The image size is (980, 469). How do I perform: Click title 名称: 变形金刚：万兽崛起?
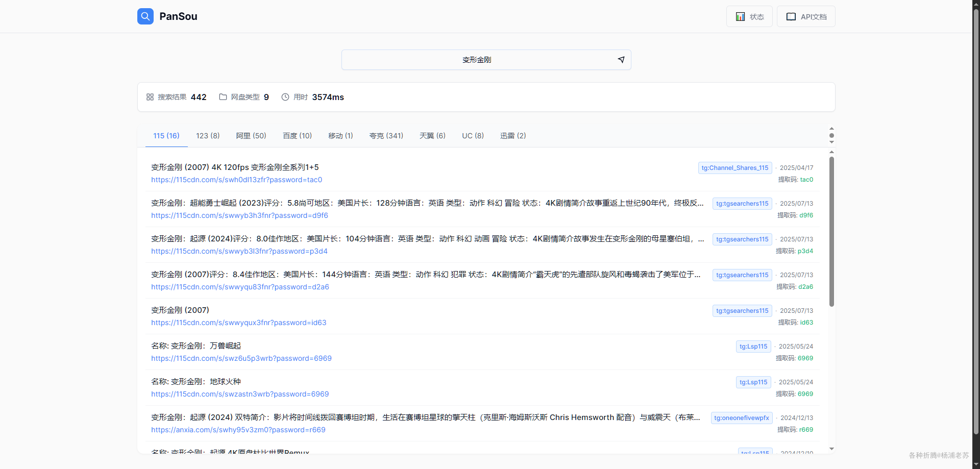pos(196,346)
